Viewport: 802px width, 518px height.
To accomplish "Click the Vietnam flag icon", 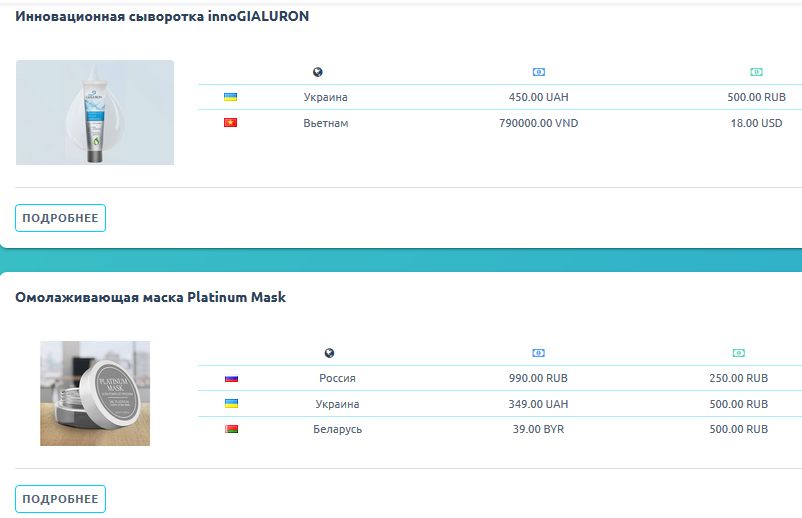I will pos(230,123).
